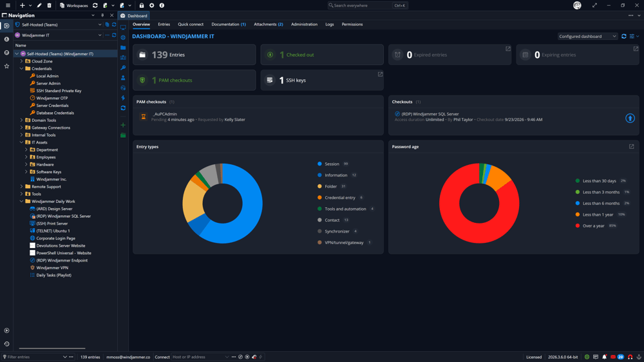Open the Attachments (2) tab

[268, 24]
